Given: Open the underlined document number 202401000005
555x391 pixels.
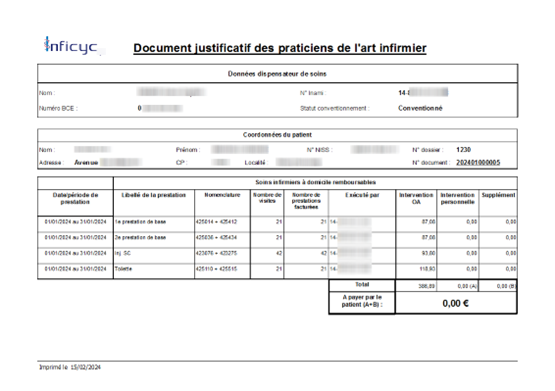Looking at the screenshot, I should [x=478, y=162].
